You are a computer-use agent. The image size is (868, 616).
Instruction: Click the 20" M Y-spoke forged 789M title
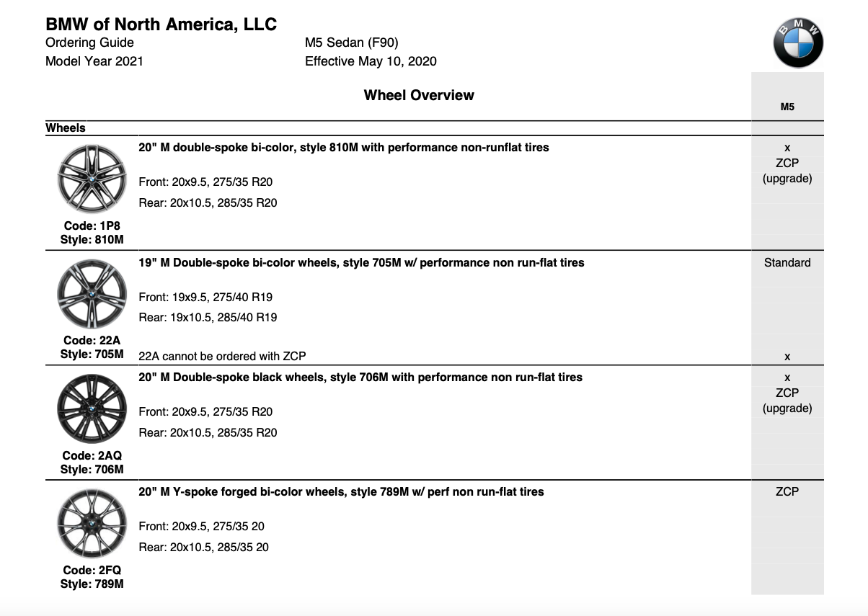[341, 491]
